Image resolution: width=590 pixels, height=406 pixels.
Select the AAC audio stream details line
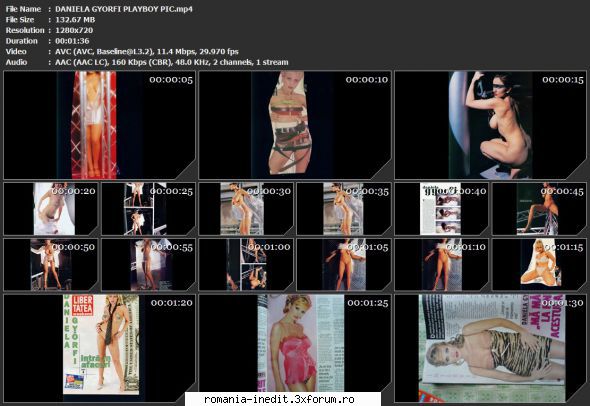172,62
